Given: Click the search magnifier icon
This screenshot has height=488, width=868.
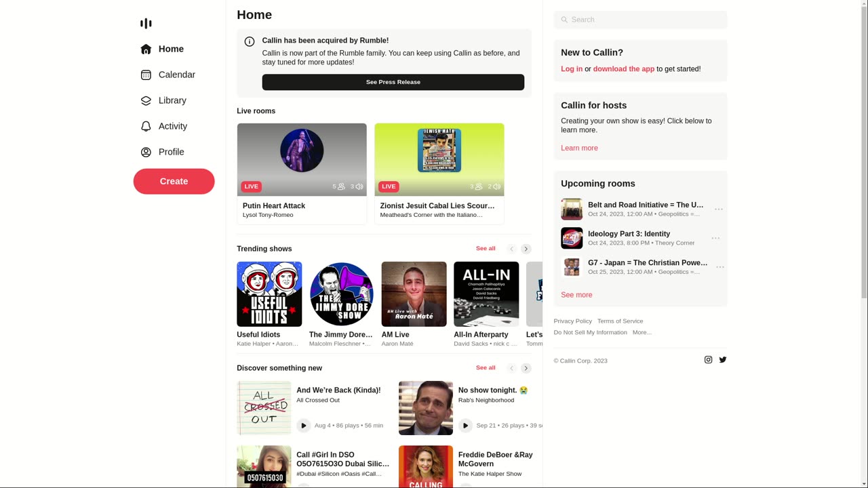Looking at the screenshot, I should pos(564,20).
